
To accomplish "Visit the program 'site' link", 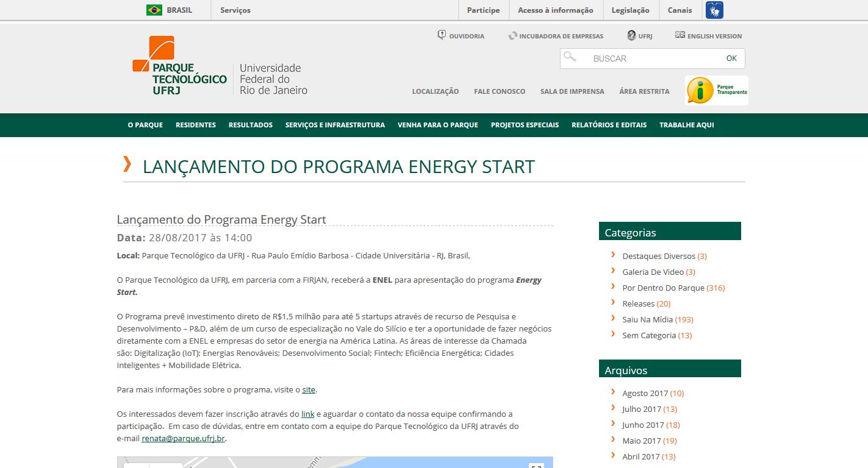I will (x=309, y=389).
